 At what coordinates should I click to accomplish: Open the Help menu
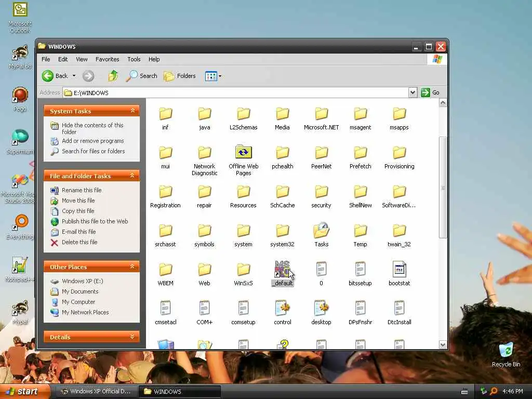(154, 59)
